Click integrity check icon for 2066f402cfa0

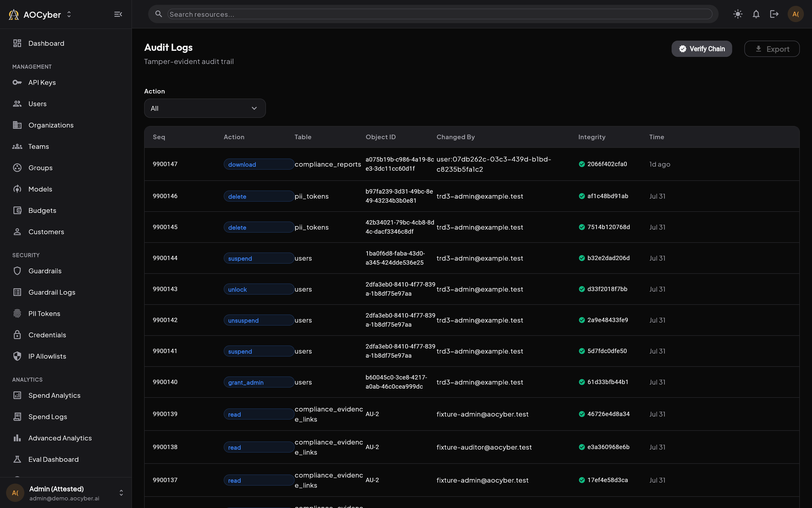pyautogui.click(x=582, y=164)
